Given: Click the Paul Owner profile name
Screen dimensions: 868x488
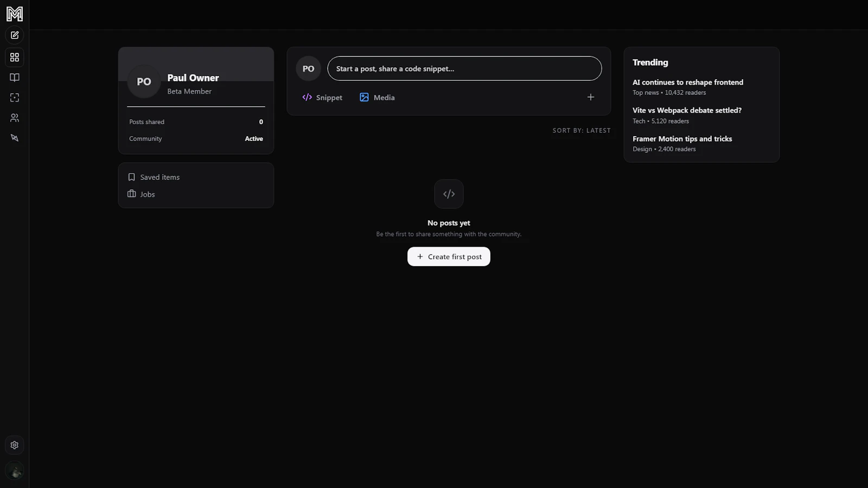Looking at the screenshot, I should 193,78.
